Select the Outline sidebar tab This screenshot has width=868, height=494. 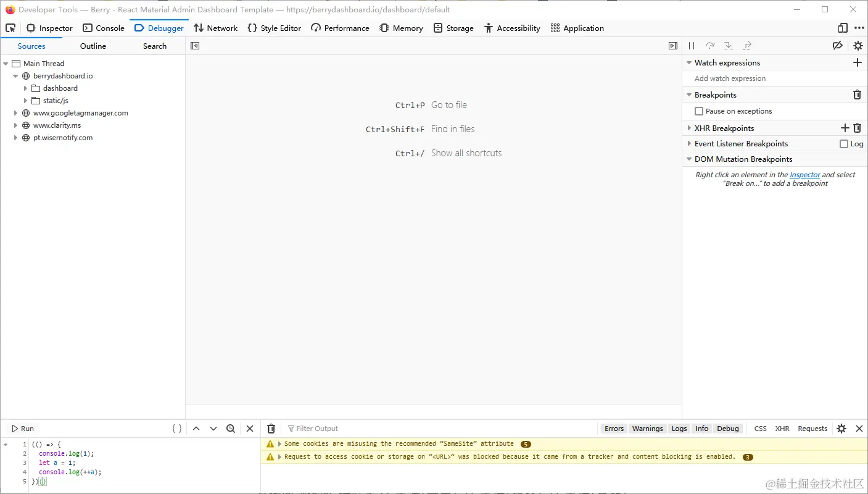[93, 46]
